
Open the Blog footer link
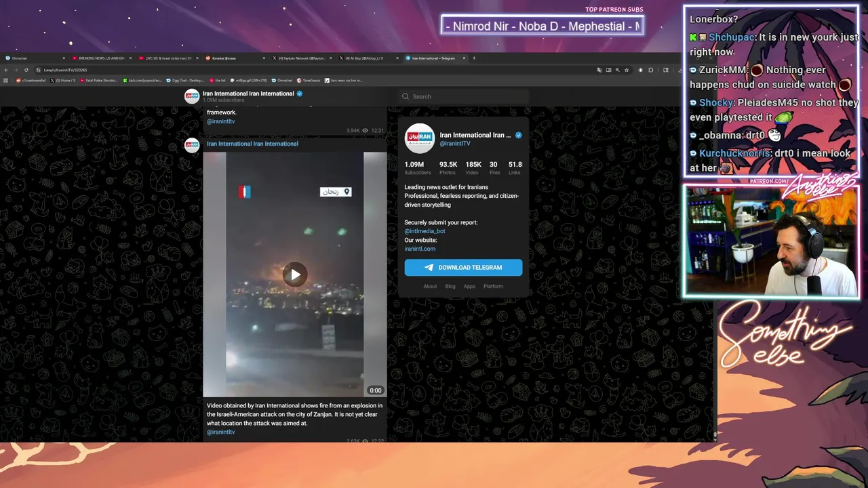click(450, 286)
